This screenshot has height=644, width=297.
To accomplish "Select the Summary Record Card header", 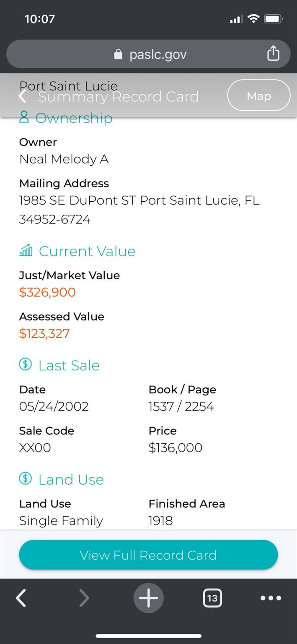I will 119,96.
